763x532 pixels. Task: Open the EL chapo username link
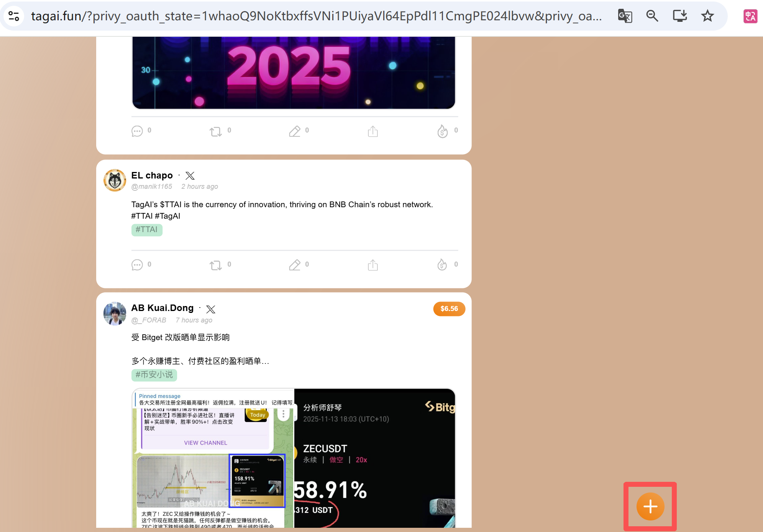point(152,175)
